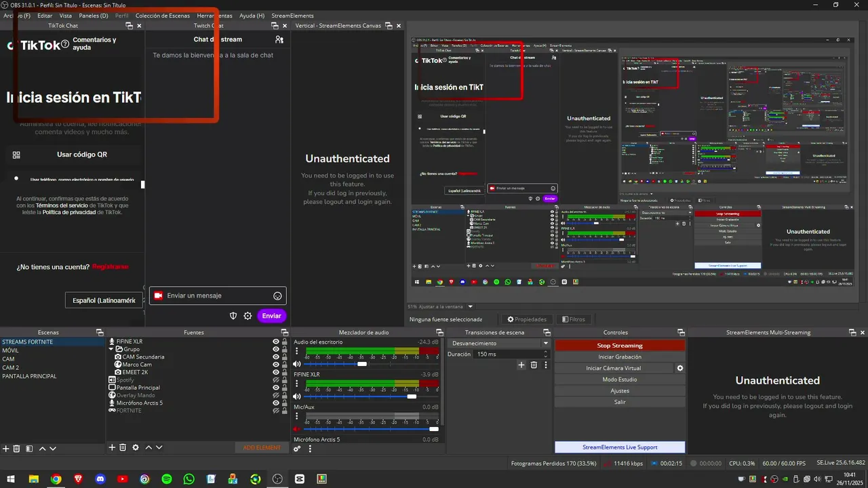Screen dimensions: 868x488
Task: Pop out the TikTok Chat dock
Action: (x=129, y=26)
